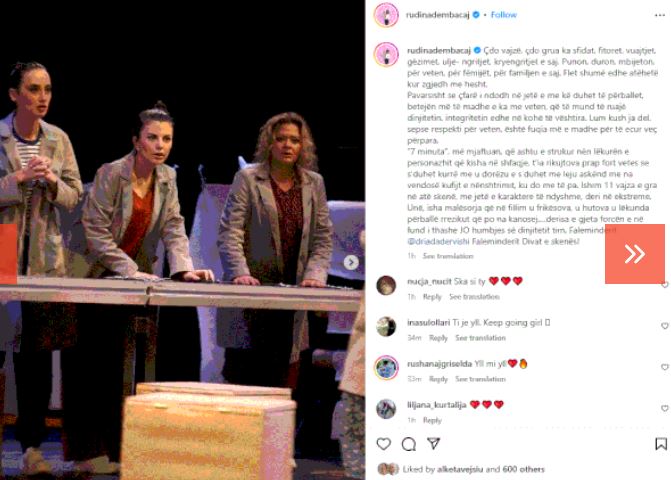Reply to nucja_nucit's comment
671x480 pixels.
[432, 296]
